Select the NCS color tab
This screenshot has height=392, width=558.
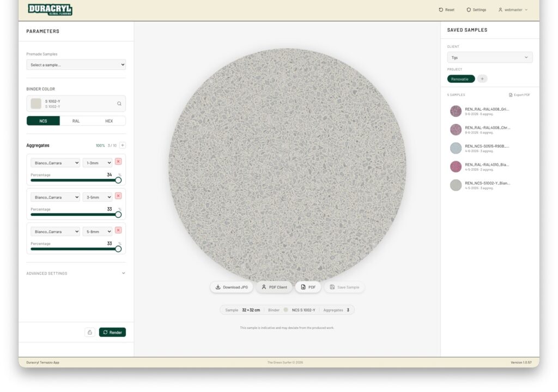point(43,121)
